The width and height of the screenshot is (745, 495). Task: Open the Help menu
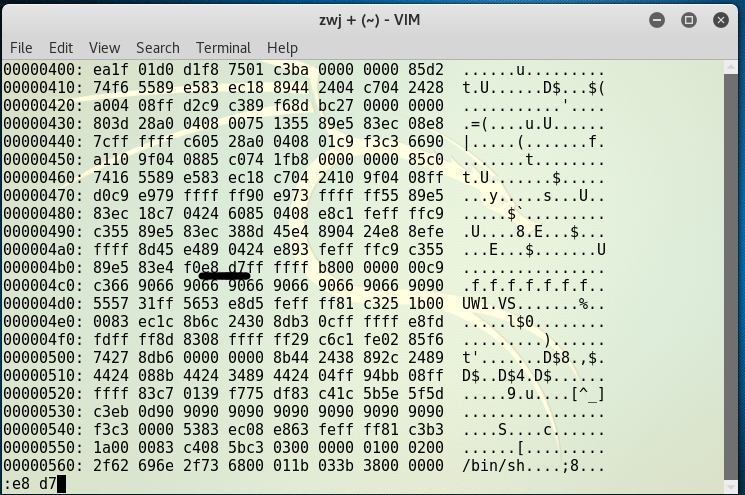point(282,48)
